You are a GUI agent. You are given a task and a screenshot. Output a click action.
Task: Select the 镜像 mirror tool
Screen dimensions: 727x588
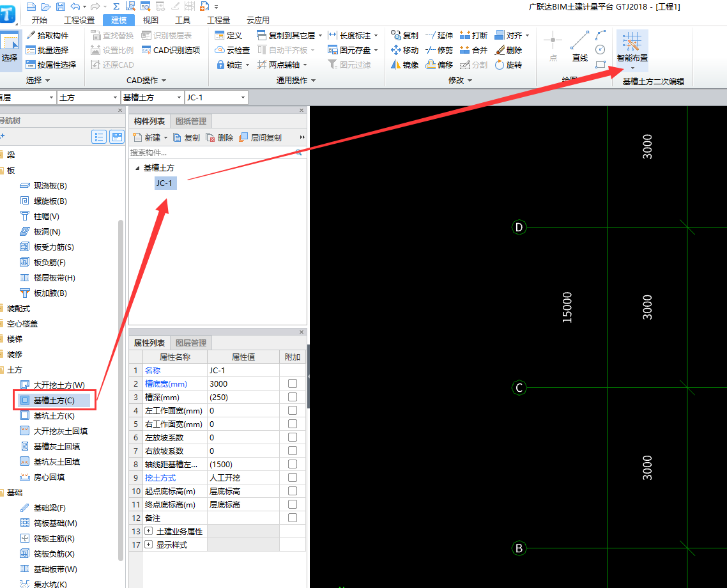(x=404, y=65)
